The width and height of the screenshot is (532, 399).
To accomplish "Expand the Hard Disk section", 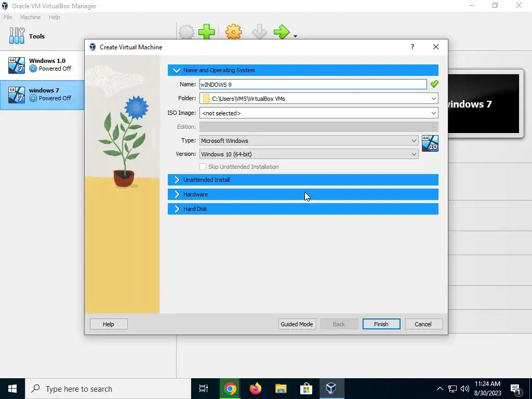I will click(303, 209).
